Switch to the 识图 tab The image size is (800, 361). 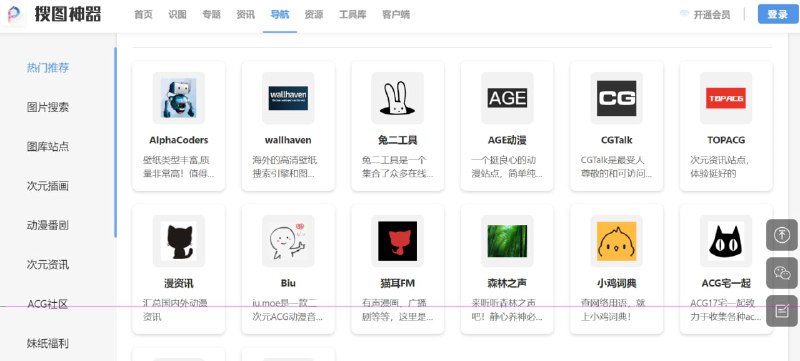pos(178,15)
